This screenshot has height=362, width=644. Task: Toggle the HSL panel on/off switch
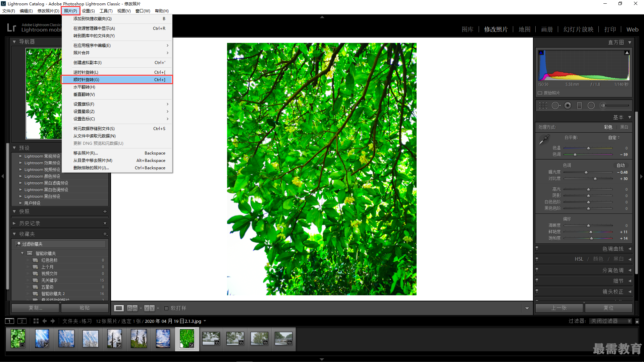click(537, 259)
